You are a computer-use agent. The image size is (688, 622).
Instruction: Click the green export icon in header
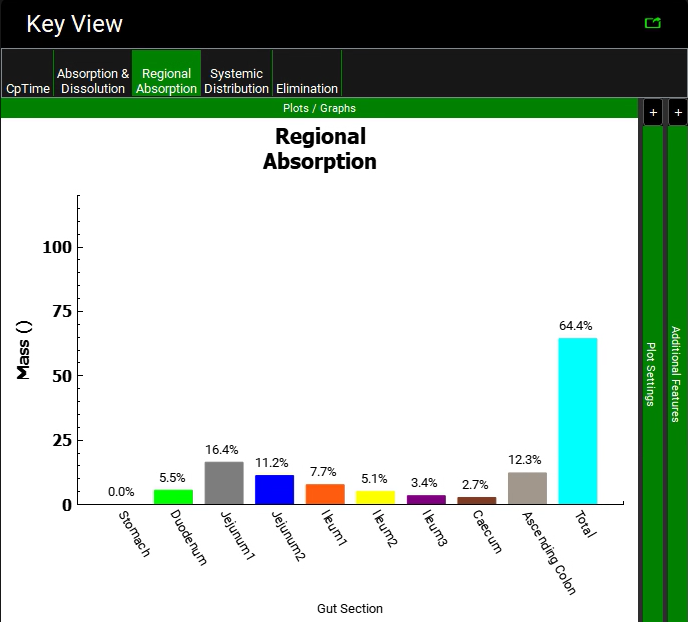(x=653, y=23)
